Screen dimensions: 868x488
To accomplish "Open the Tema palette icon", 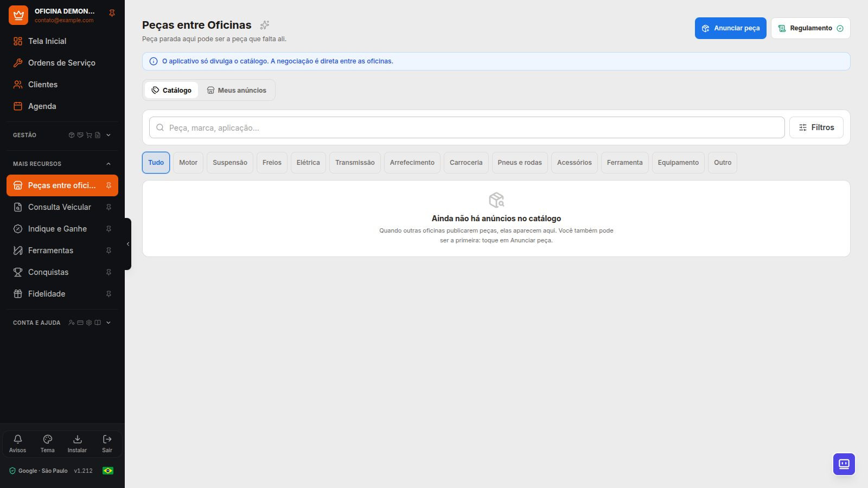I will tap(47, 439).
